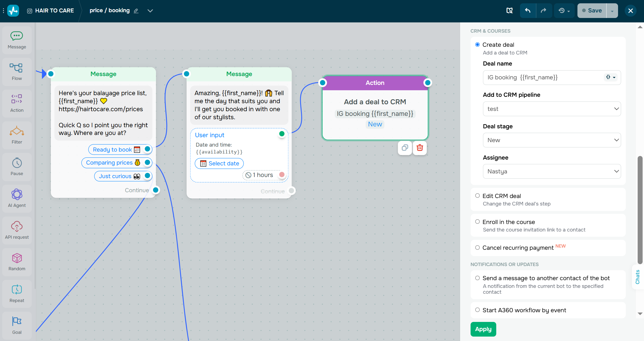
Task: Click the 1 hours red connector dot
Action: tap(282, 175)
